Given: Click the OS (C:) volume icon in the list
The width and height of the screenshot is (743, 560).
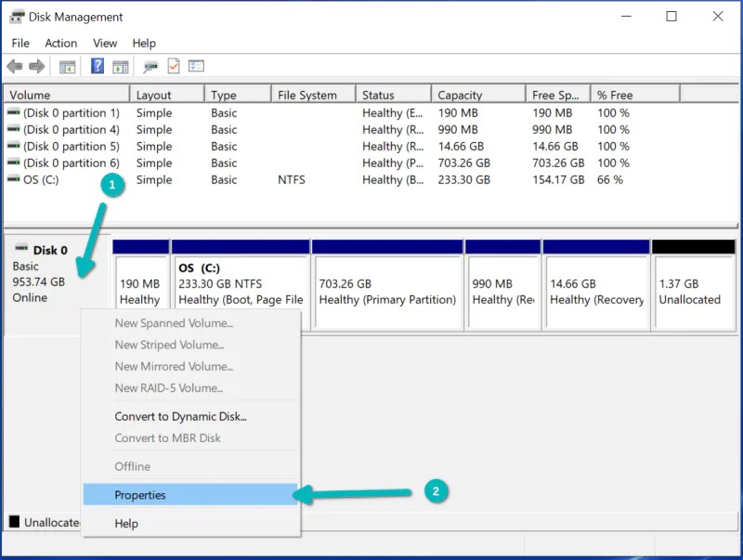Looking at the screenshot, I should 14,179.
